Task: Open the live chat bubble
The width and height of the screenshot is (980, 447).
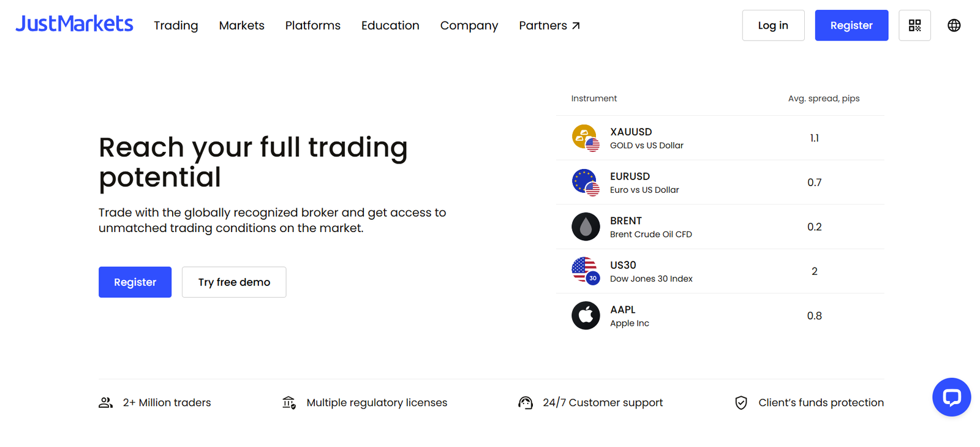Action: (x=951, y=397)
